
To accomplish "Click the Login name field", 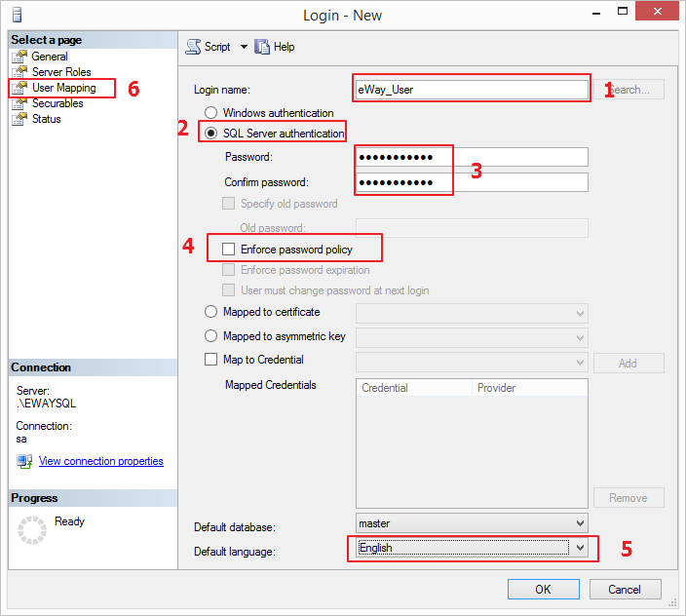I will pos(472,90).
